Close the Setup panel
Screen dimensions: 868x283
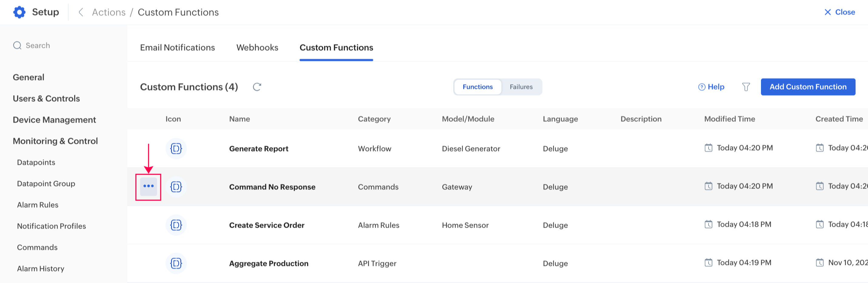coord(840,12)
